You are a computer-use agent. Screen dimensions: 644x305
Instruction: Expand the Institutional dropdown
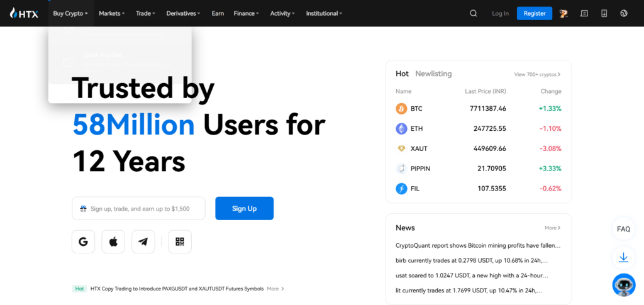click(x=324, y=13)
